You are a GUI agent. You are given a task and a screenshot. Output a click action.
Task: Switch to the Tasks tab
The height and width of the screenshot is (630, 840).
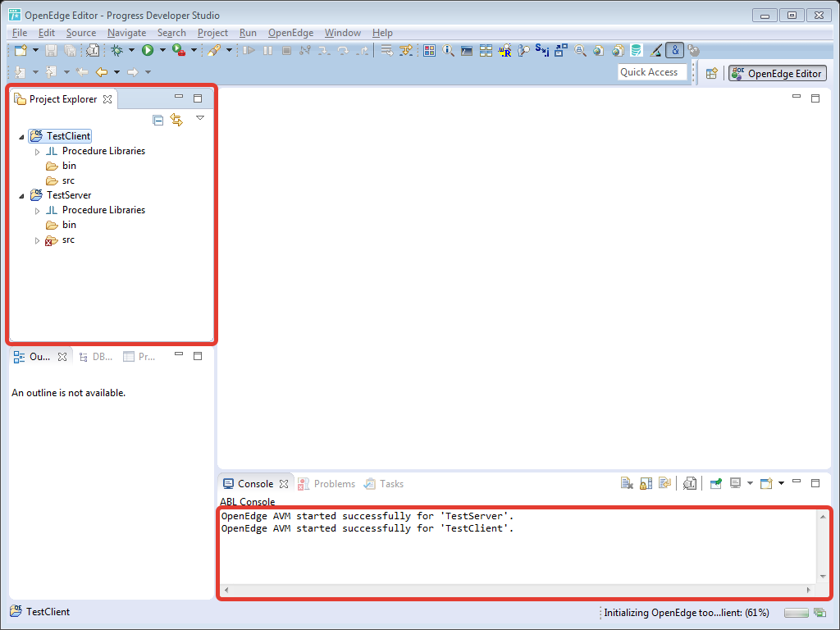(x=384, y=484)
